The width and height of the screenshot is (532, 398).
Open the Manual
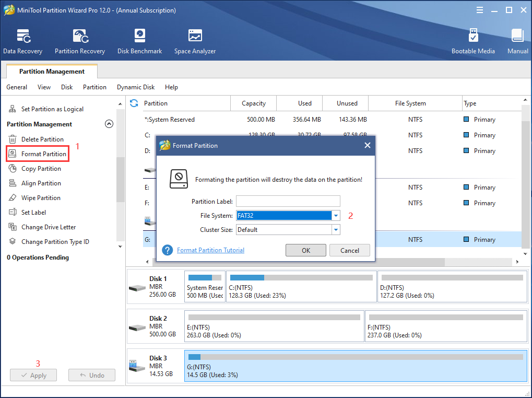(517, 41)
